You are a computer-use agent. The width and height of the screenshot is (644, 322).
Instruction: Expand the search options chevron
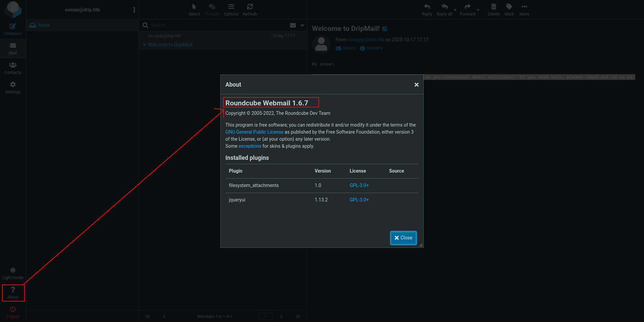coord(302,25)
